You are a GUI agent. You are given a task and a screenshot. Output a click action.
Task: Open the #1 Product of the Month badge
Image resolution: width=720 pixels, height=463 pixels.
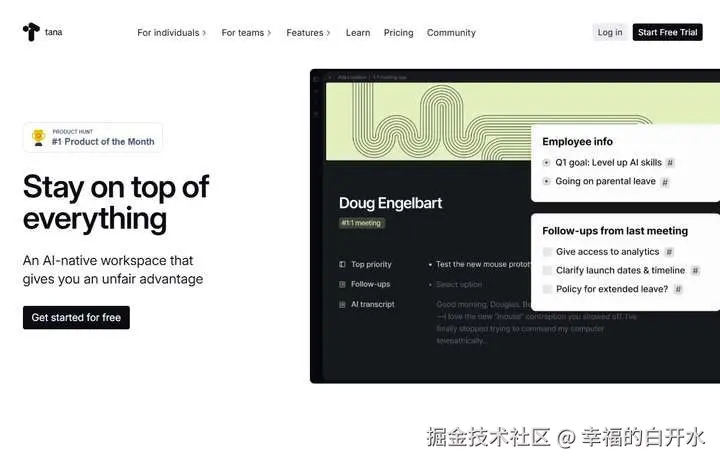(x=93, y=137)
